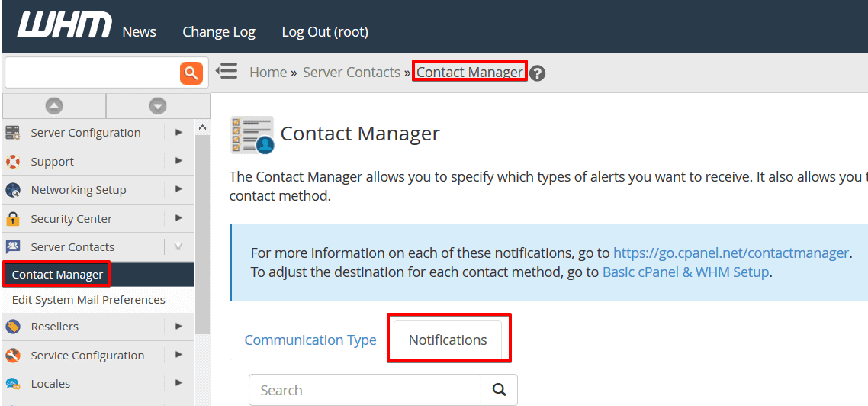Click the notifications search magnifier button
The height and width of the screenshot is (406, 868).
[x=500, y=390]
